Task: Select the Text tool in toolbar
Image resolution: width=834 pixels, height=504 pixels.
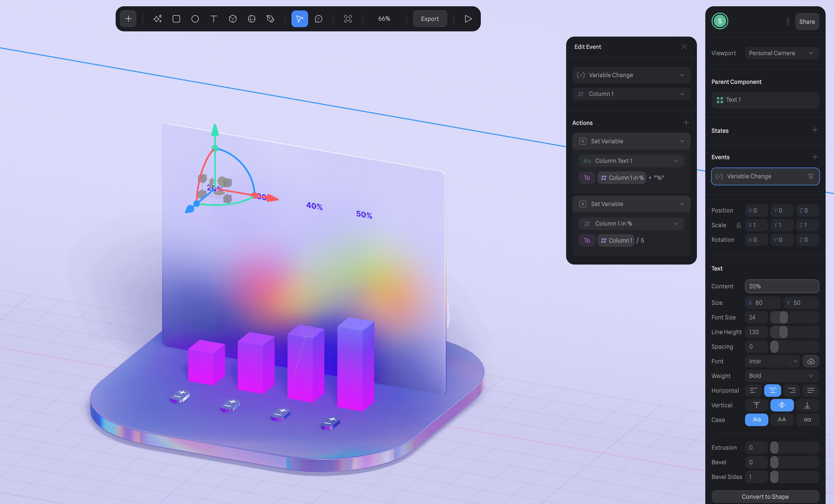Action: 213,19
